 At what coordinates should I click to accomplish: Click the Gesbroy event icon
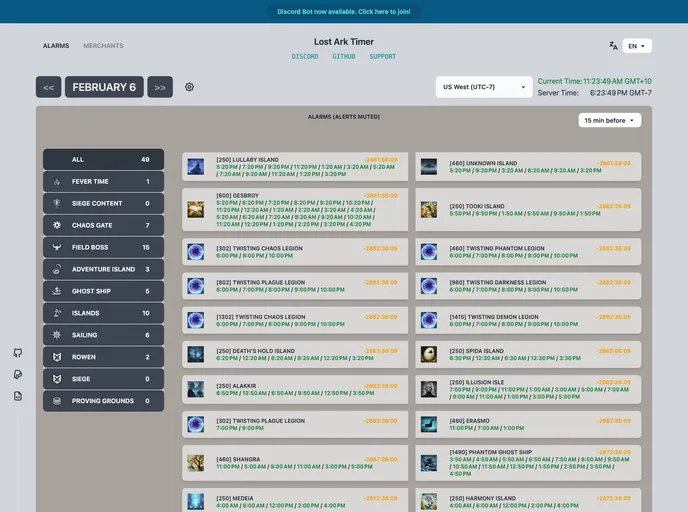pos(196,210)
